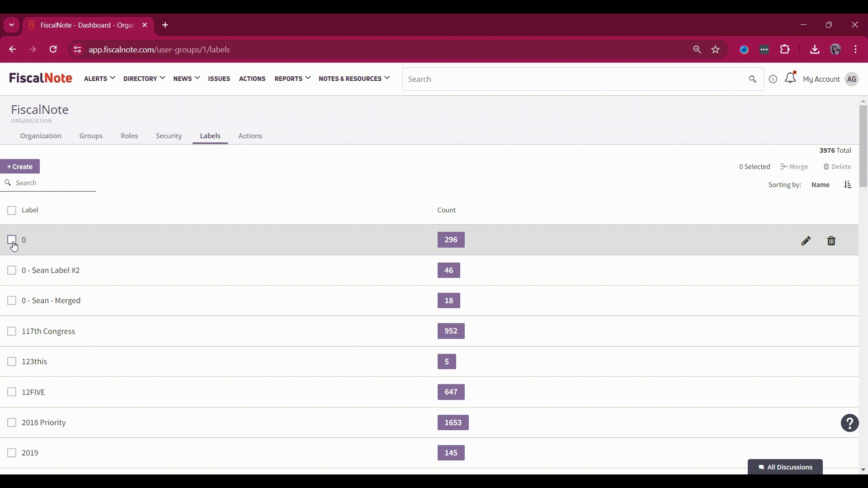Click the Delete button
This screenshot has height=488, width=868.
pos(837,166)
